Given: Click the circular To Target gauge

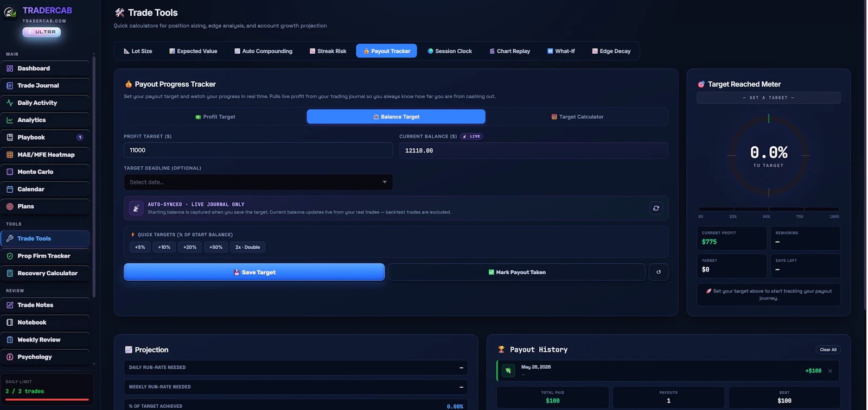Looking at the screenshot, I should pyautogui.click(x=769, y=156).
